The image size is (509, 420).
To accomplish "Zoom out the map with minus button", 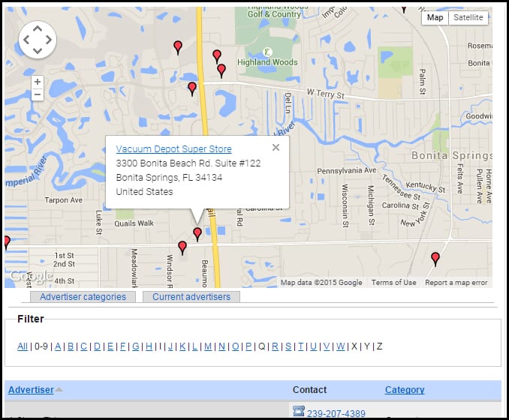I will click(38, 94).
